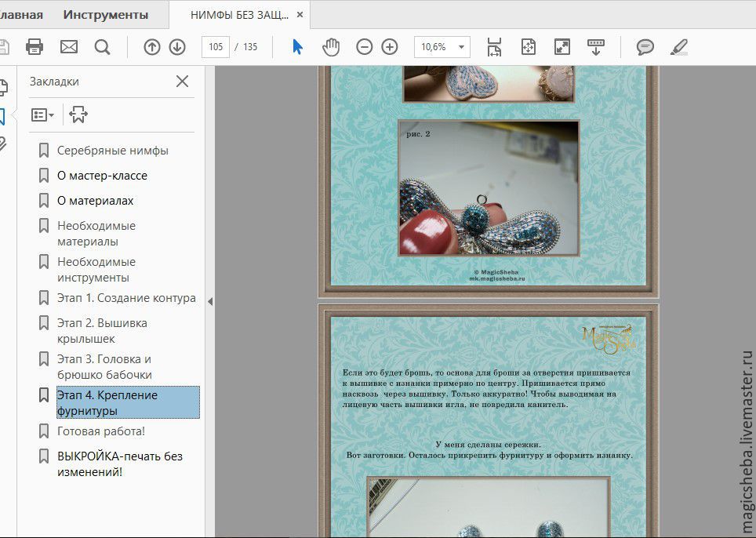Open bookmark options list menu

pos(42,115)
